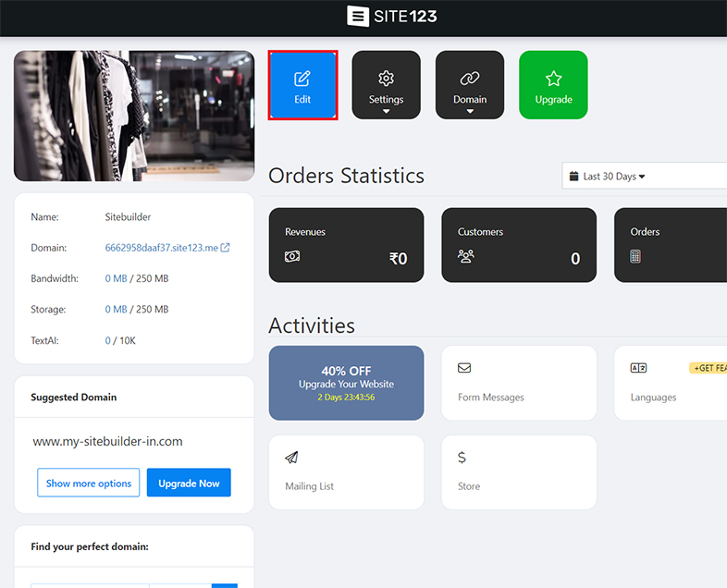Click the Storage 0 MB value
Viewport: 727px width, 588px height.
[116, 310]
